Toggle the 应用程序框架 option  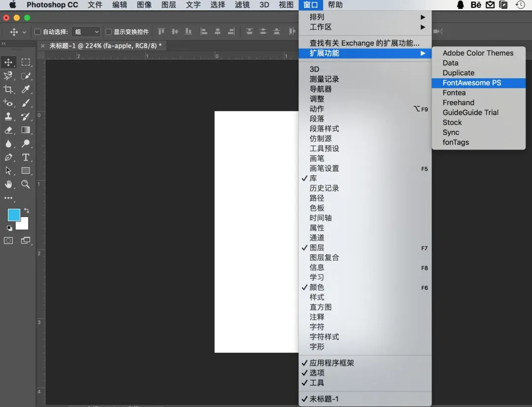coord(365,363)
